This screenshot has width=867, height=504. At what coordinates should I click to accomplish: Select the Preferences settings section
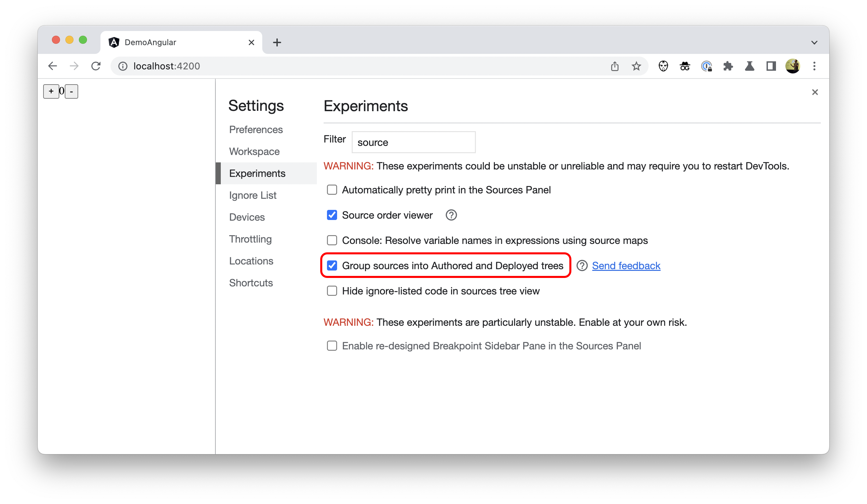point(255,129)
